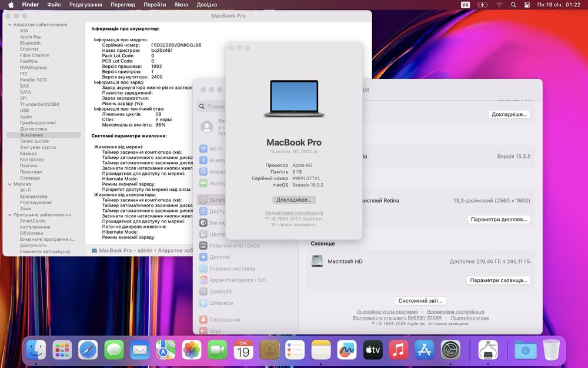Click Докладніше button at settings top

pos(509,114)
